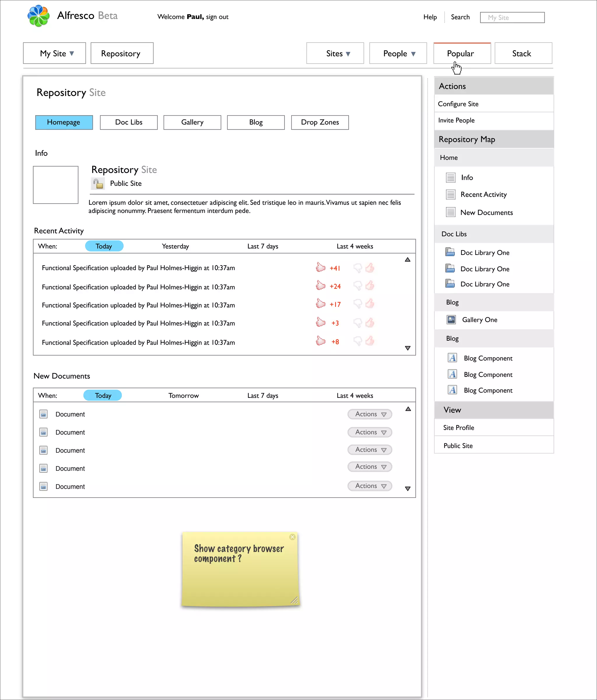Click the up arrow in Recent Activity list
The width and height of the screenshot is (597, 700).
pyautogui.click(x=408, y=260)
